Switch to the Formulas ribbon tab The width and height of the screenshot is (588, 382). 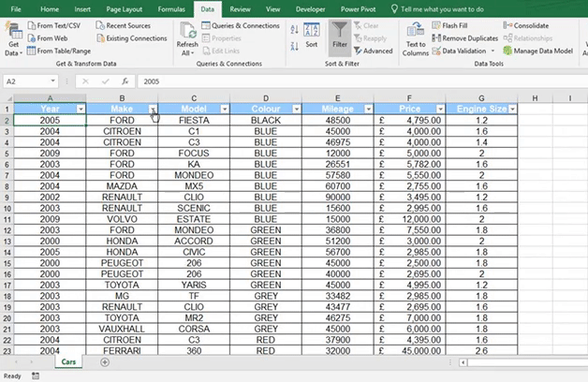pos(170,7)
